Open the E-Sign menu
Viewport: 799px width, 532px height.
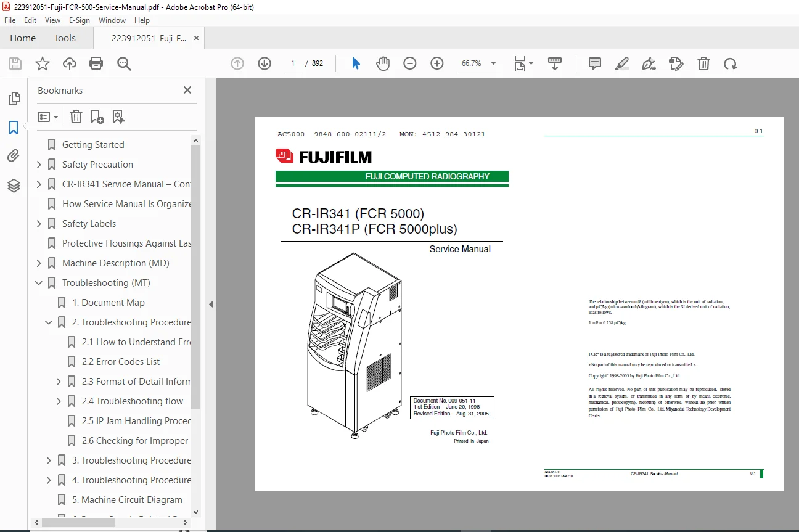coord(80,20)
